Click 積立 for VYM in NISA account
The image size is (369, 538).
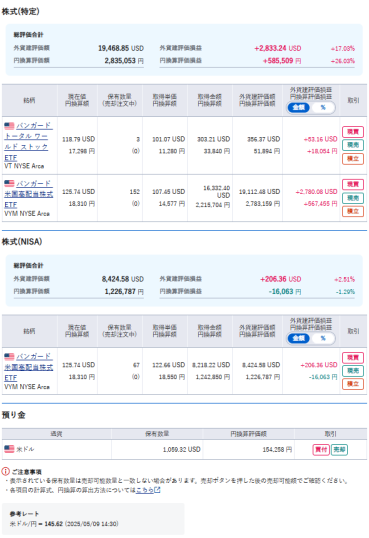pos(353,384)
